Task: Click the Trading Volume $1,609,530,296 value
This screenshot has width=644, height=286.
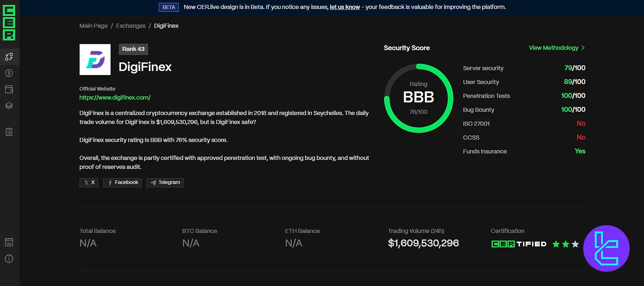Action: [424, 243]
